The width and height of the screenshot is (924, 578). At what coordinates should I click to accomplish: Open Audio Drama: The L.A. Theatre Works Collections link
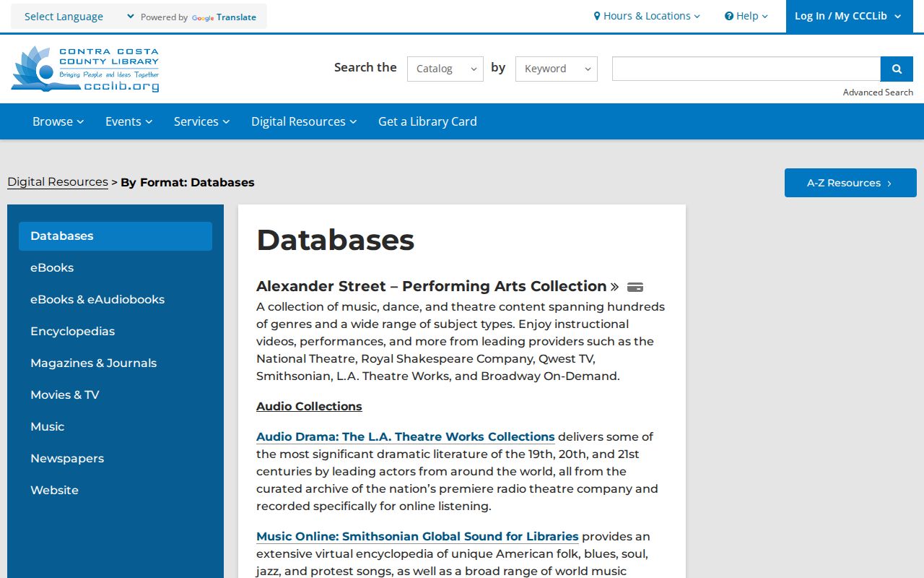coord(406,437)
